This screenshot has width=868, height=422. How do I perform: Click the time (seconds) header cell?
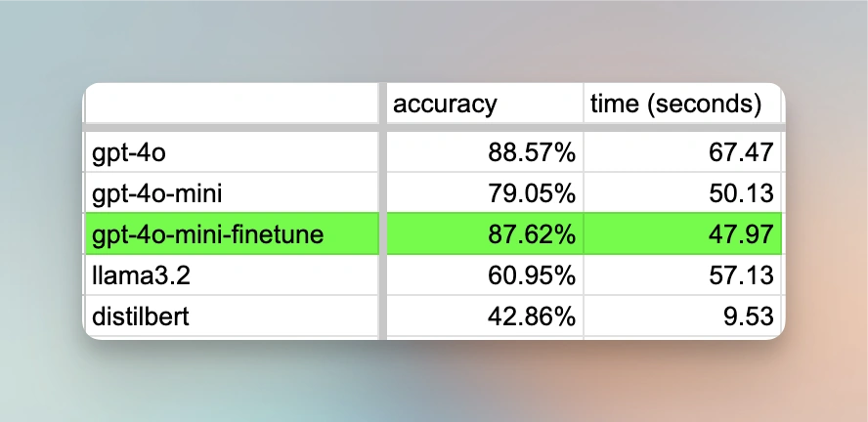[x=682, y=104]
